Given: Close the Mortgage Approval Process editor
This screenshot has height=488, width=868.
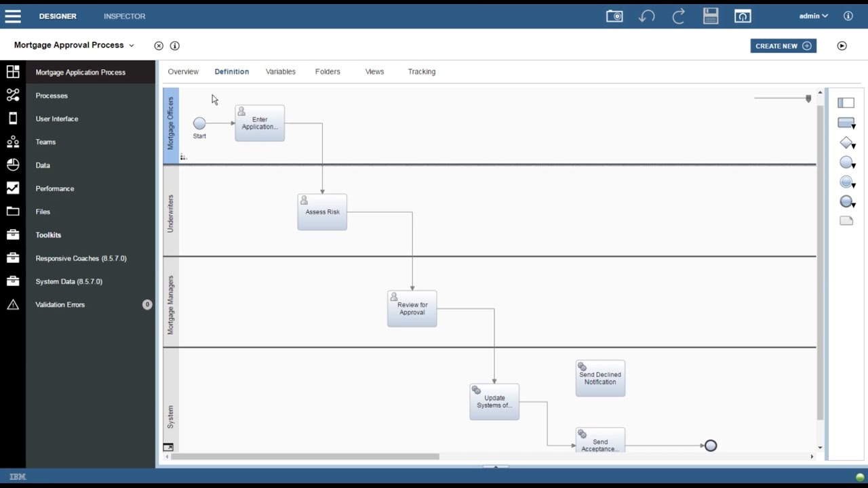Looking at the screenshot, I should tap(159, 45).
